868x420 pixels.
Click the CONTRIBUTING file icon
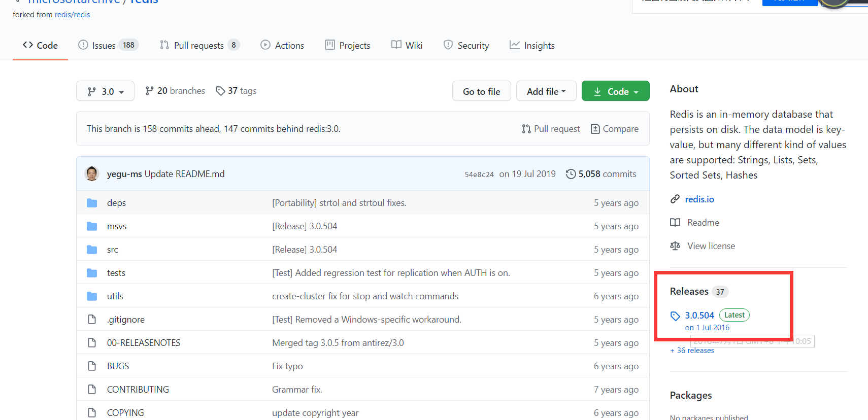click(x=92, y=390)
